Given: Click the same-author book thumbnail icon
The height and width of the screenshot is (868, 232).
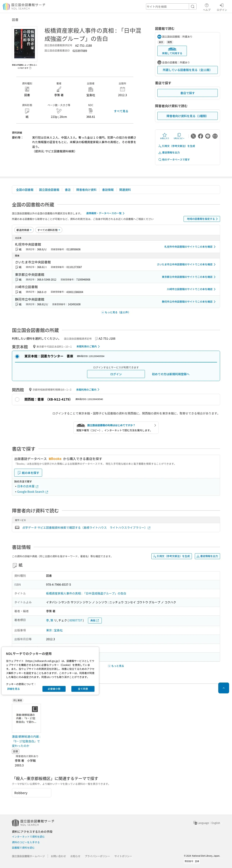Looking at the screenshot, I should click(35, 709).
